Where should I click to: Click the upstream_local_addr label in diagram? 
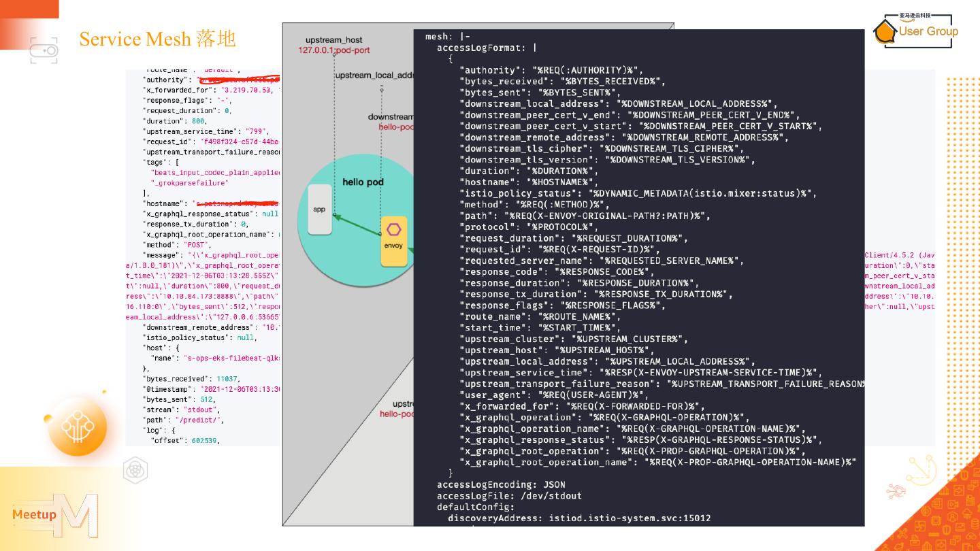tap(375, 75)
